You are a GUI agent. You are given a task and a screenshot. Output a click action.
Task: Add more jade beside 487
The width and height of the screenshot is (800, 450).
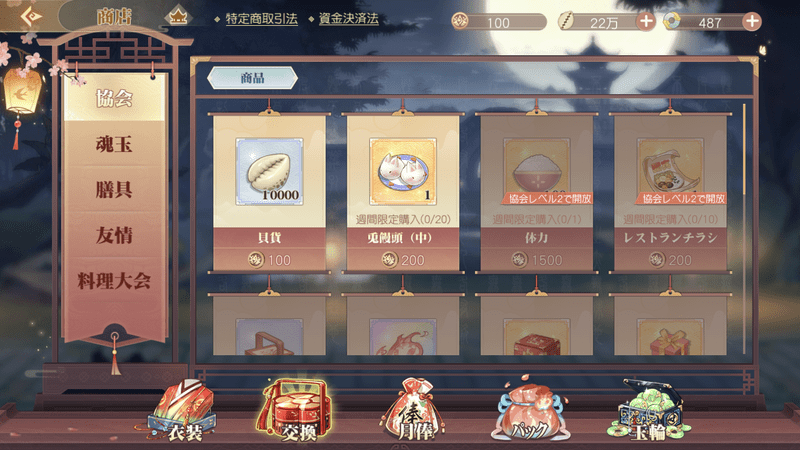coord(752,22)
